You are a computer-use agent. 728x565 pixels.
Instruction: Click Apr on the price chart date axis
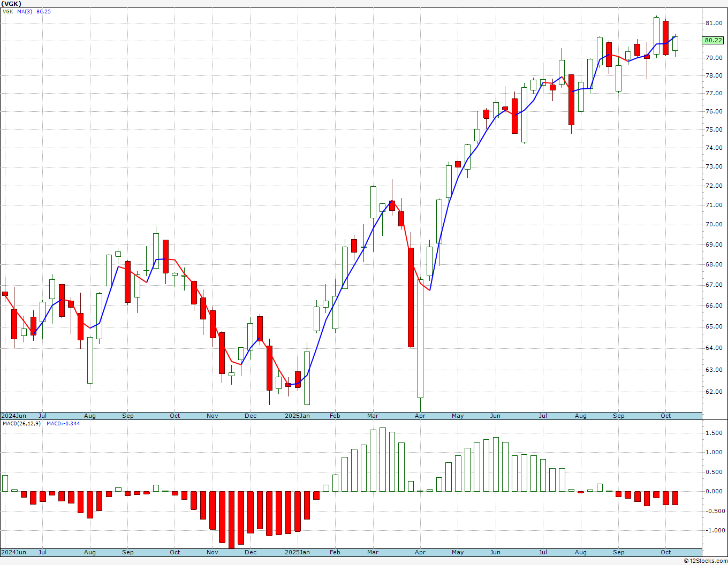tap(420, 416)
